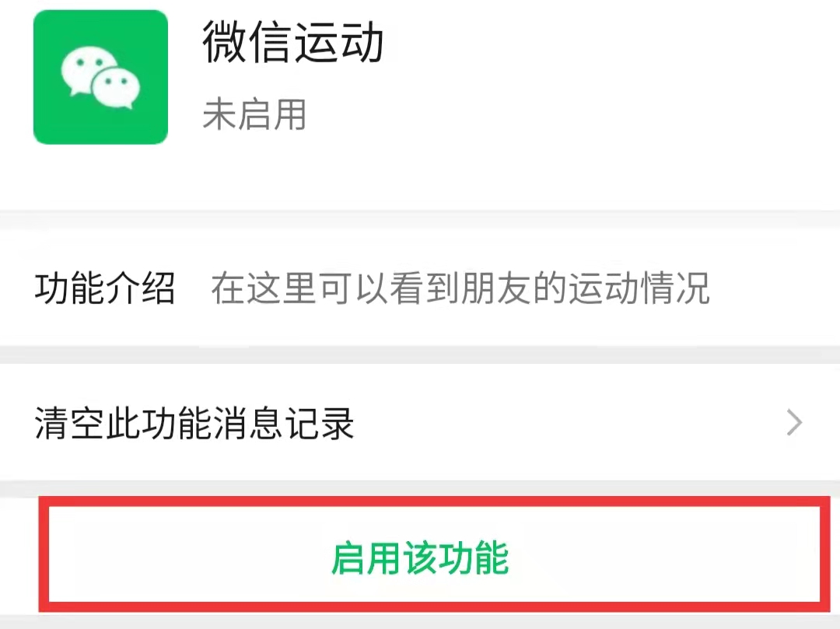Viewport: 840px width, 629px height.
Task: Click the chevron arrow beside 清空此功能消息记录
Action: tap(794, 422)
